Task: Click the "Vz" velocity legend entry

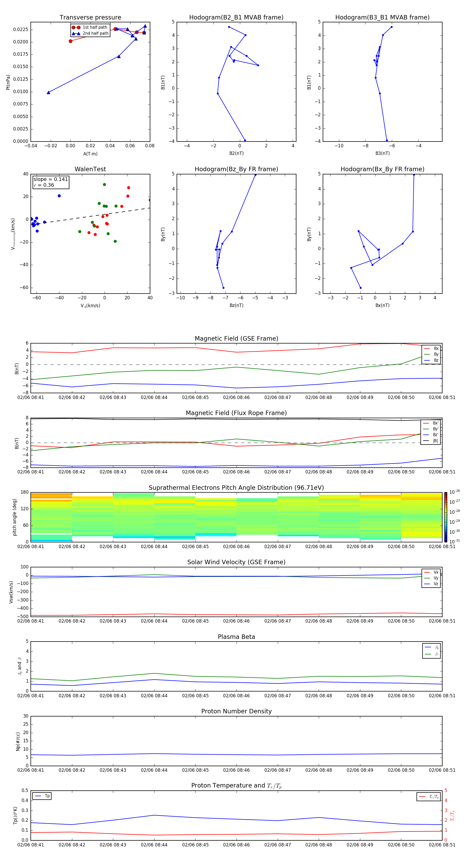Action: [x=431, y=584]
